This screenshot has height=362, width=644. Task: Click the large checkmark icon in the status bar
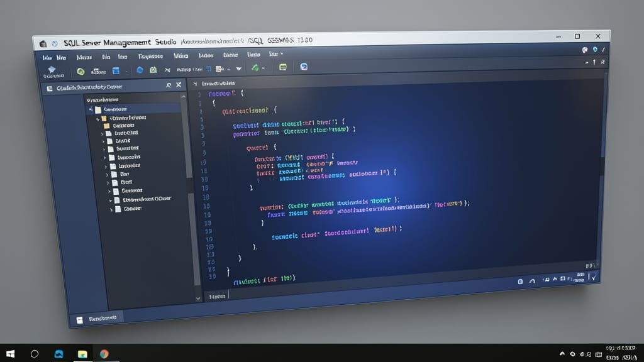(594, 277)
